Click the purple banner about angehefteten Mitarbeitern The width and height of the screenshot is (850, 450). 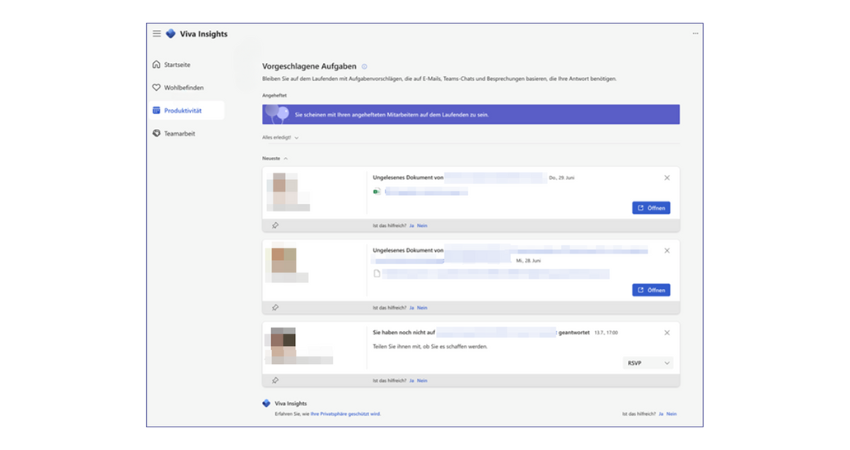pyautogui.click(x=471, y=114)
